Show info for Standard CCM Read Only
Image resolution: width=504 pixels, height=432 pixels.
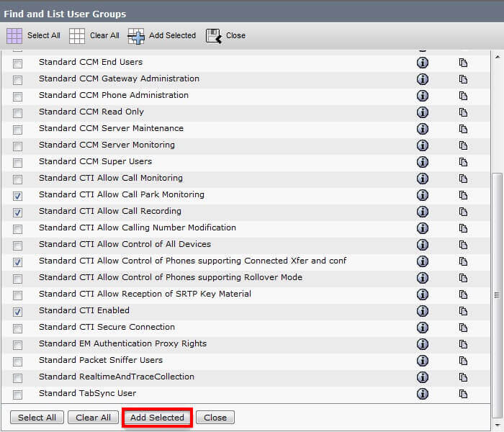click(423, 112)
